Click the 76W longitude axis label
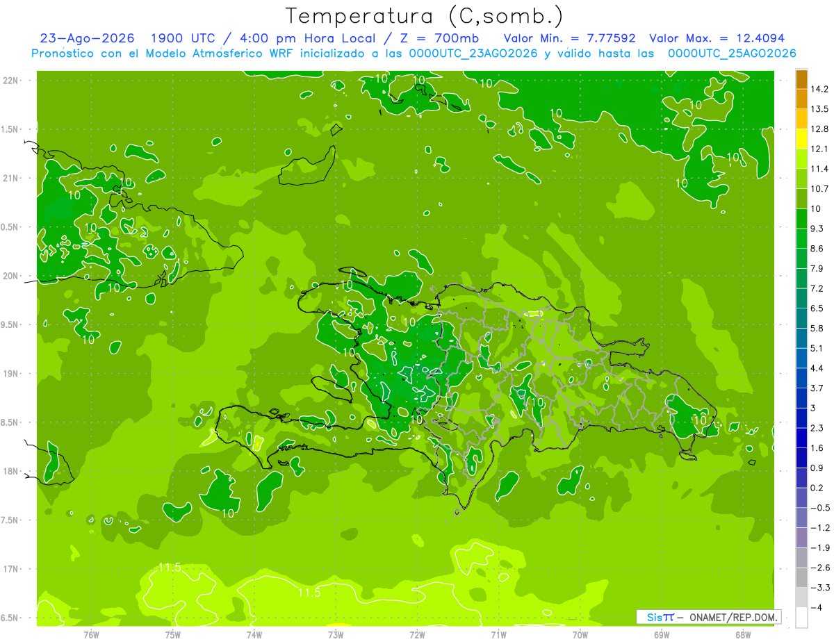This screenshot has width=834, height=644. point(91,635)
